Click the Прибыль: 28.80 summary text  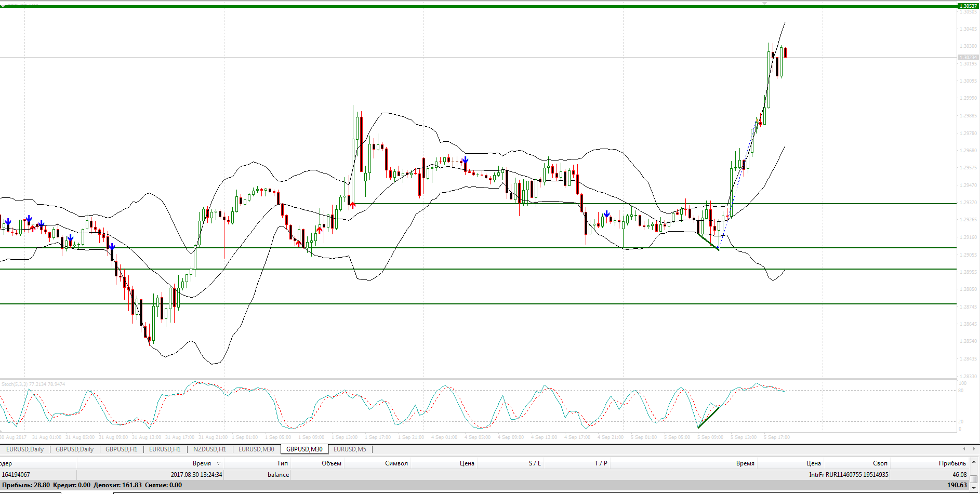[26, 485]
